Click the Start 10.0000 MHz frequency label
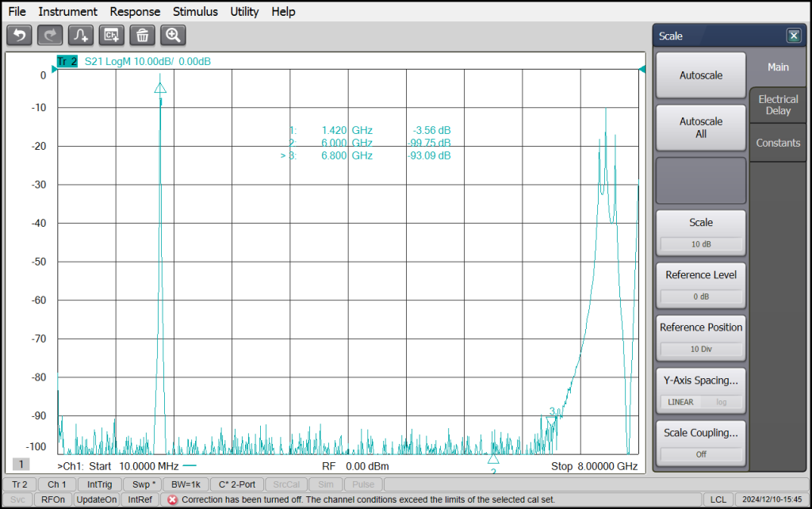 click(133, 466)
